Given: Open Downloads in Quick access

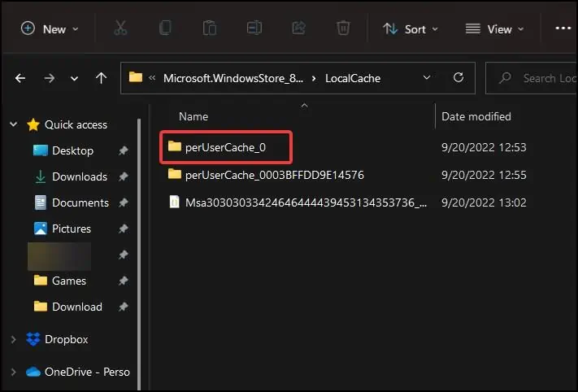Looking at the screenshot, I should [x=79, y=176].
